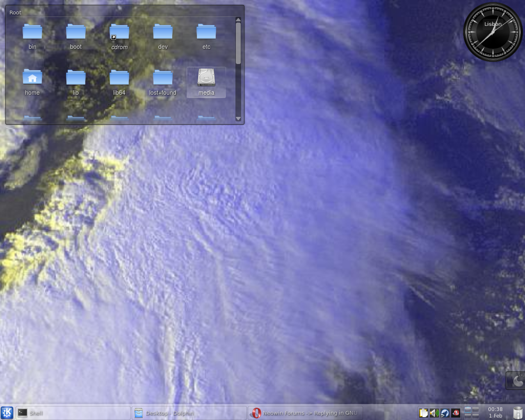Open the cdrom shortcut folder
This screenshot has height=420, width=525.
pyautogui.click(x=119, y=32)
